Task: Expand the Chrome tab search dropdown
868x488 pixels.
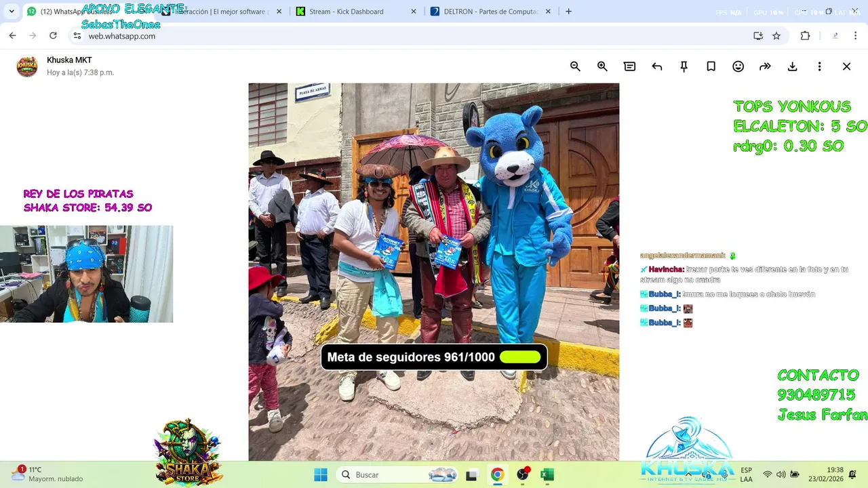Action: 12,12
